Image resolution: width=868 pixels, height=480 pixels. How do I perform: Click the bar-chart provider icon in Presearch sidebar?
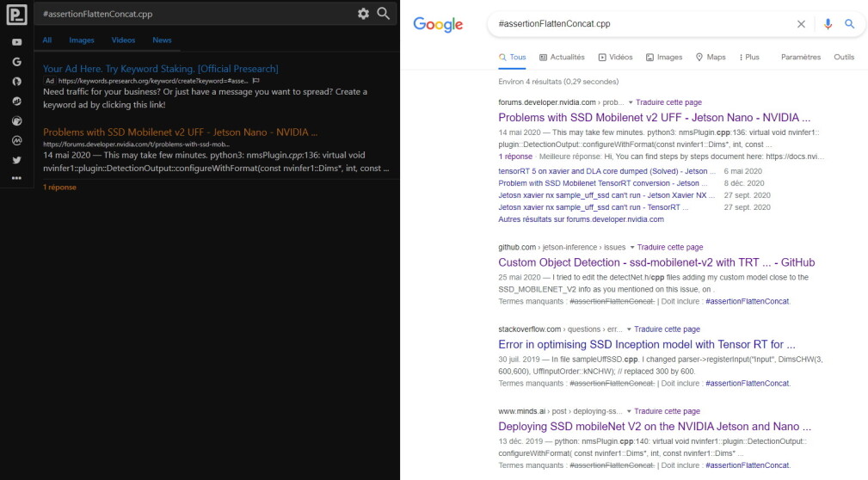[17, 102]
